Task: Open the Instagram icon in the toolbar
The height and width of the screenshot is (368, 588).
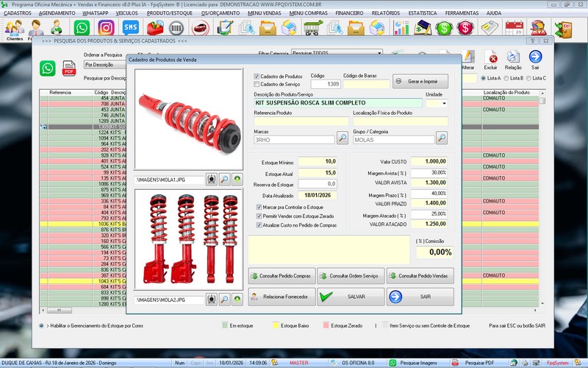Action: [106, 28]
